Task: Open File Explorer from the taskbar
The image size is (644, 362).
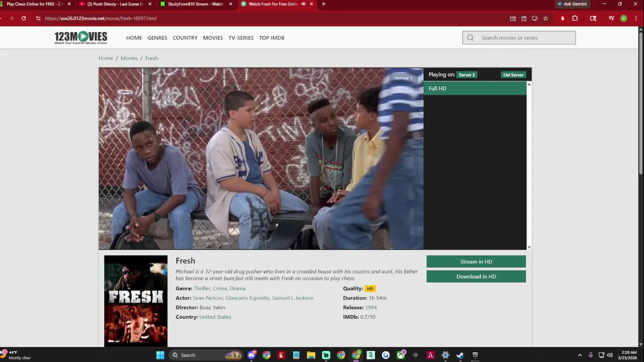Action: point(311,355)
